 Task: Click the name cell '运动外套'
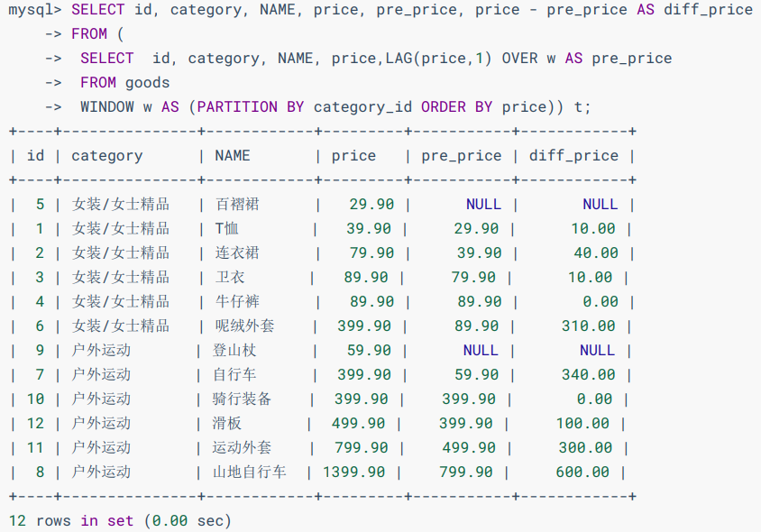tap(242, 447)
